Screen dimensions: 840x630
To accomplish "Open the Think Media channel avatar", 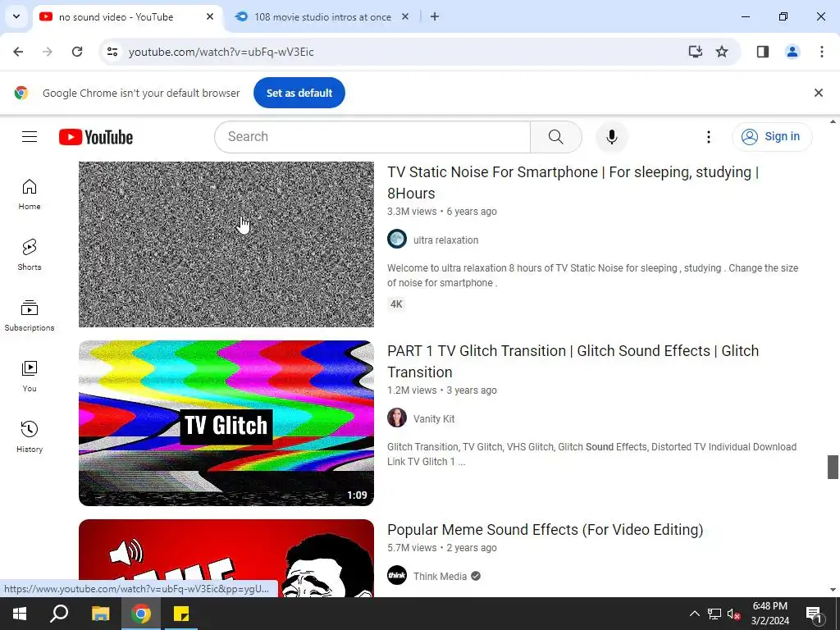I will pos(397,575).
